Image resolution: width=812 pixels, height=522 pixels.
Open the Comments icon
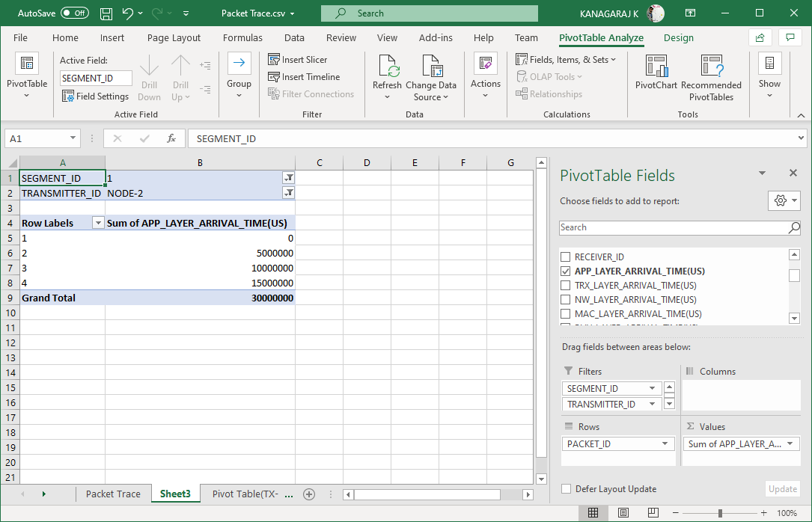(x=790, y=37)
